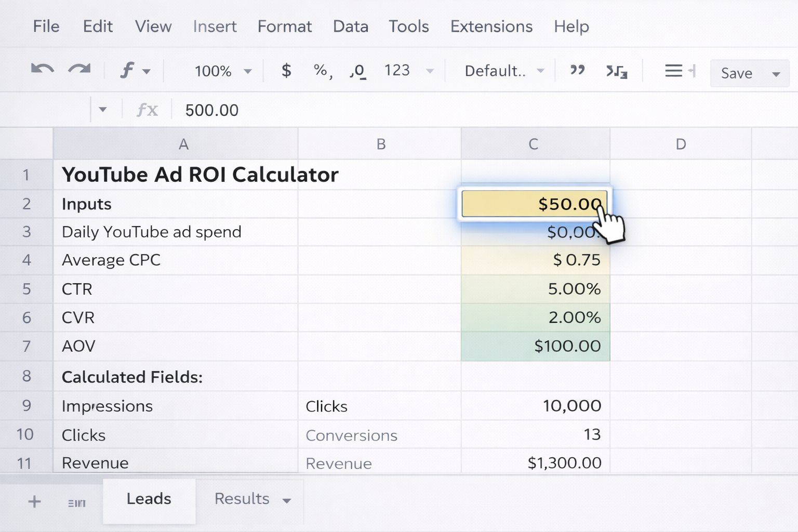This screenshot has width=798, height=532.
Task: Add a new sheet with plus icon
Action: pyautogui.click(x=34, y=502)
